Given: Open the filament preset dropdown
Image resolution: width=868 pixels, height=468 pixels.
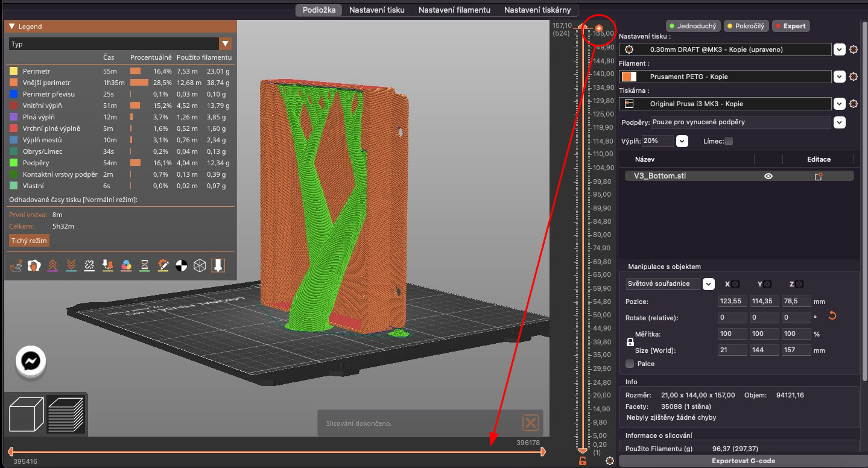Looking at the screenshot, I should (839, 77).
